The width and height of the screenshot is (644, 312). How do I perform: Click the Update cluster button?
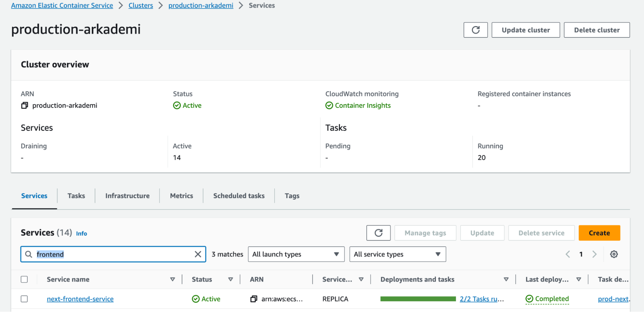coord(525,30)
